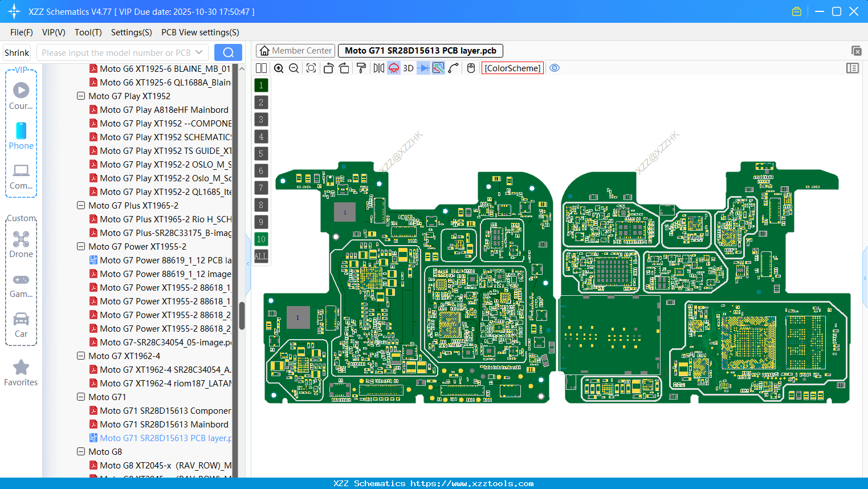Open the ColorScheme selector
The width and height of the screenshot is (868, 489).
tap(512, 68)
